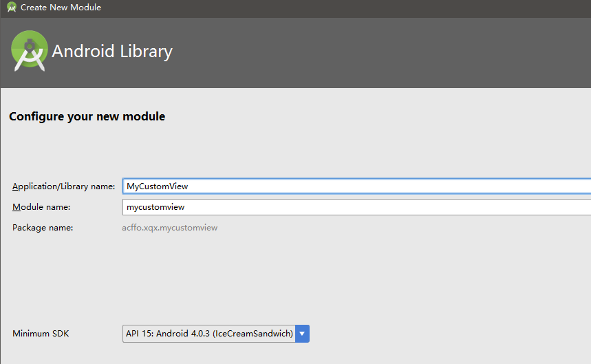
Task: Click the Android Studio icon in title bar
Action: coord(11,7)
